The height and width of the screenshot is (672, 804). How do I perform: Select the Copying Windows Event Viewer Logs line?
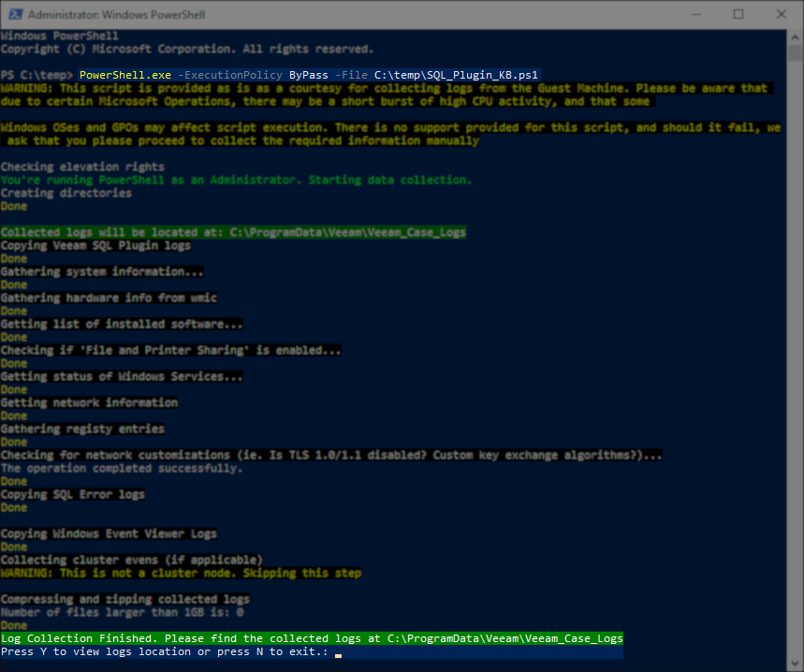(108, 533)
